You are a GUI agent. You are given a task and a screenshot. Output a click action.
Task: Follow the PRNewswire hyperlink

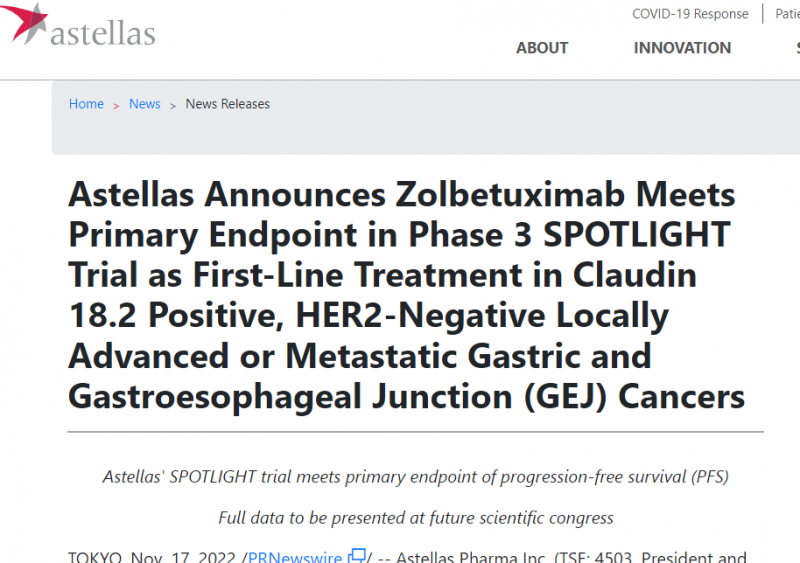[295, 558]
